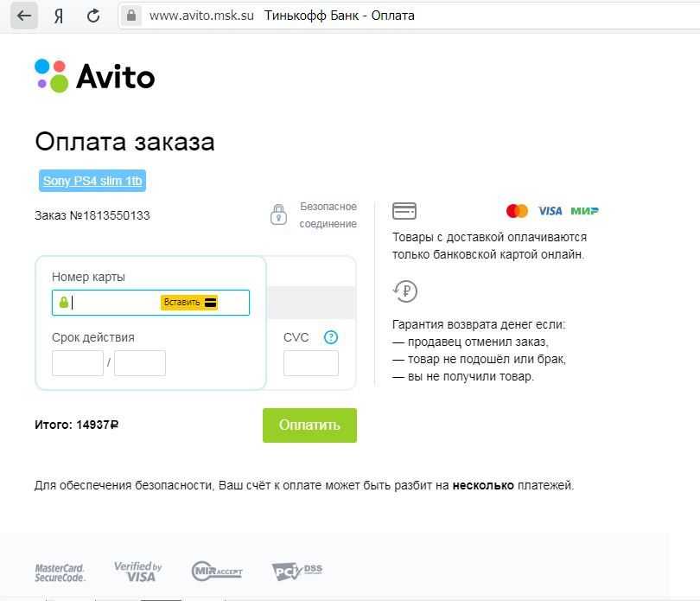Click the green lock inside card field
The height and width of the screenshot is (601, 700).
pos(64,302)
